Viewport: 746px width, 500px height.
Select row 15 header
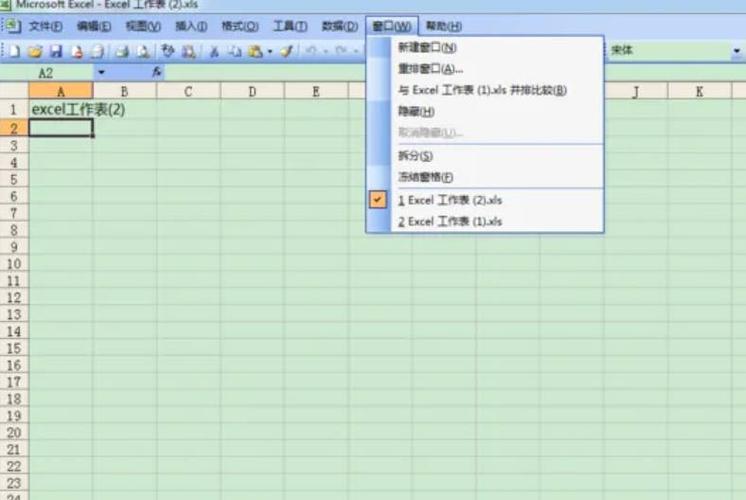pos(14,348)
